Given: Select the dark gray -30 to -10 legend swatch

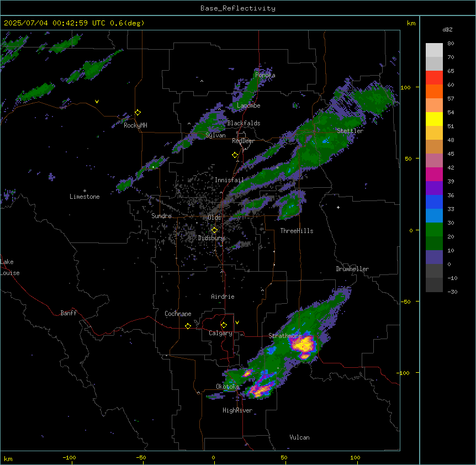Looking at the screenshot, I should click(x=434, y=285).
